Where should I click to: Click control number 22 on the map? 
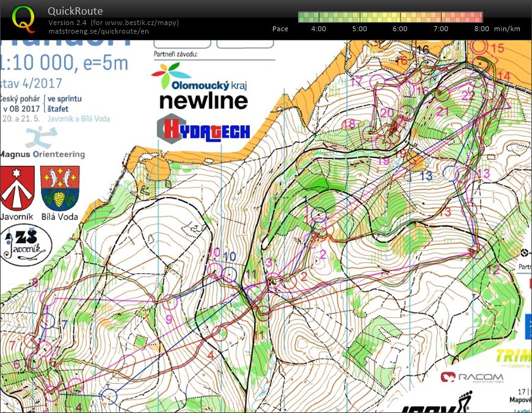pyautogui.click(x=468, y=95)
